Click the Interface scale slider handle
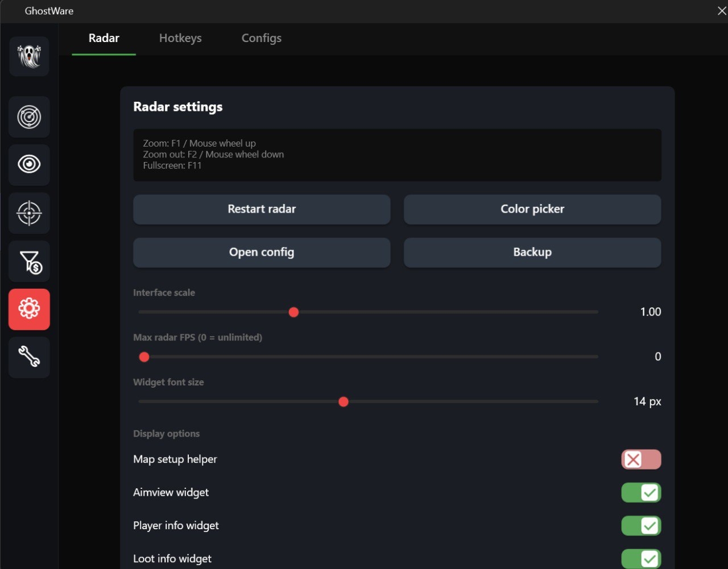This screenshot has width=728, height=569. click(x=293, y=312)
